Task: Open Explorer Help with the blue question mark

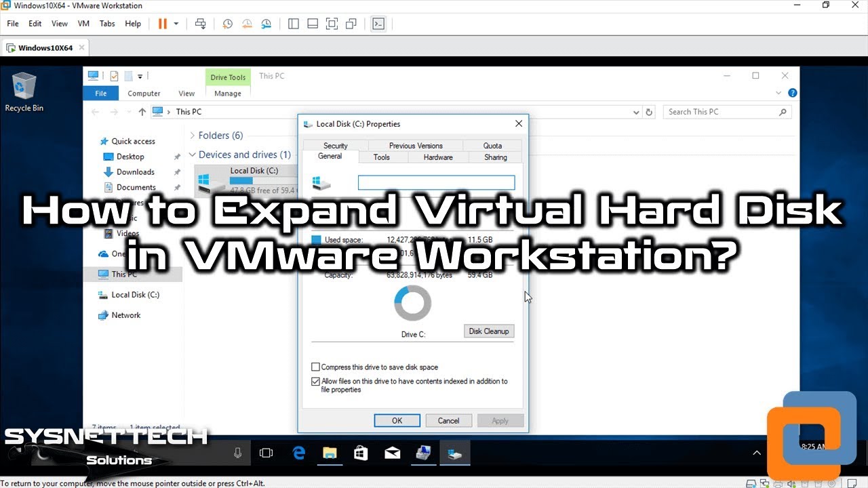Action: tap(792, 94)
